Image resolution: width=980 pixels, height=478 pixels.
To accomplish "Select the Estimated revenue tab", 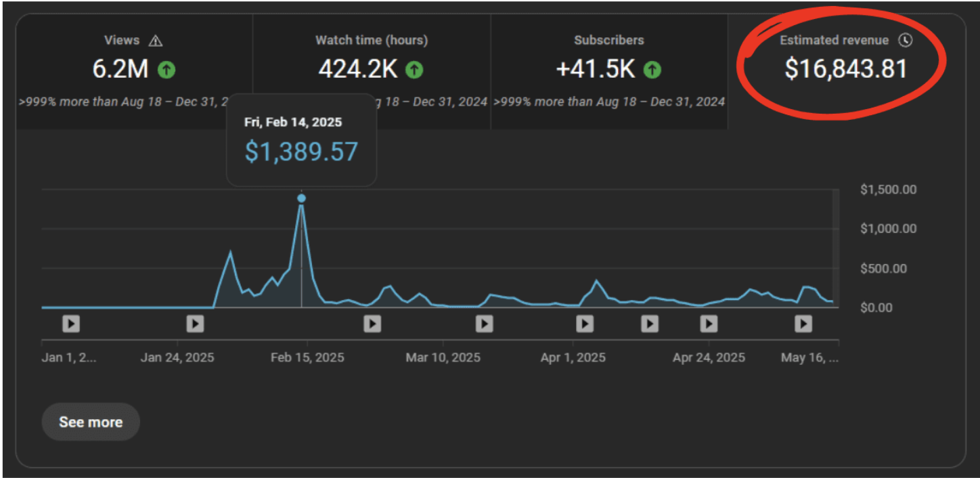I will (x=845, y=68).
